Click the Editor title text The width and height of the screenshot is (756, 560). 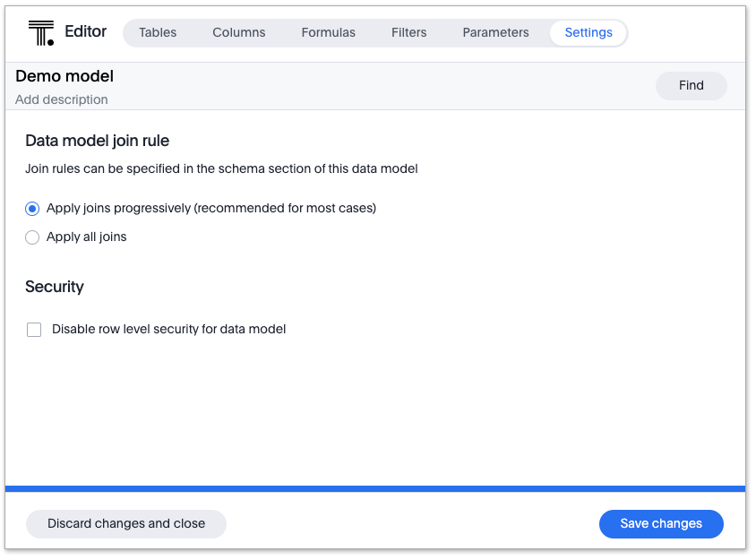[x=86, y=32]
